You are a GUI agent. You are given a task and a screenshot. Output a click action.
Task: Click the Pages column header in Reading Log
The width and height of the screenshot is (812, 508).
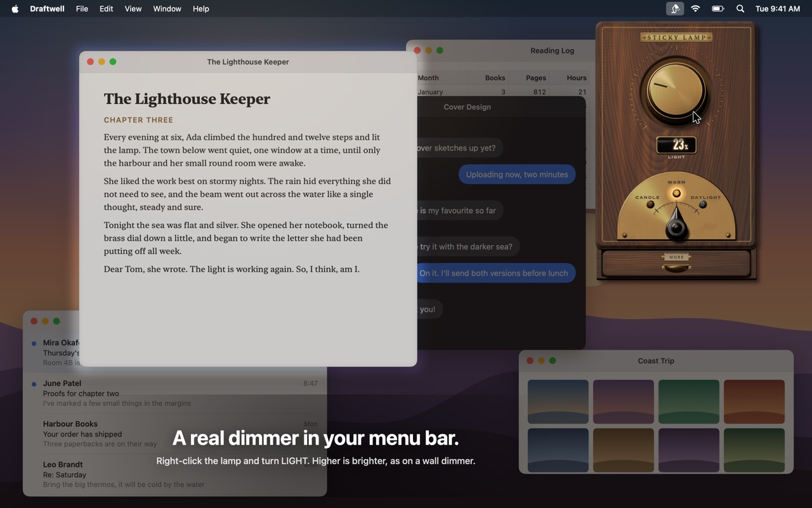tap(536, 78)
